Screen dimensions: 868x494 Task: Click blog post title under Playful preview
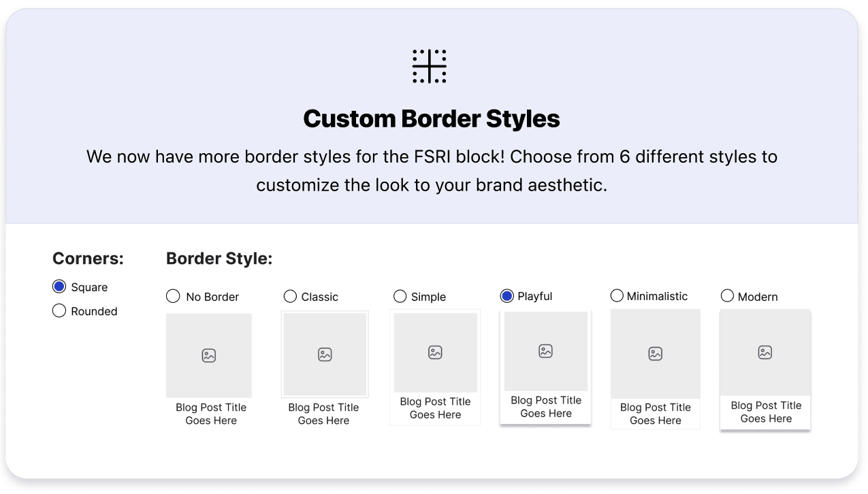[x=546, y=406]
